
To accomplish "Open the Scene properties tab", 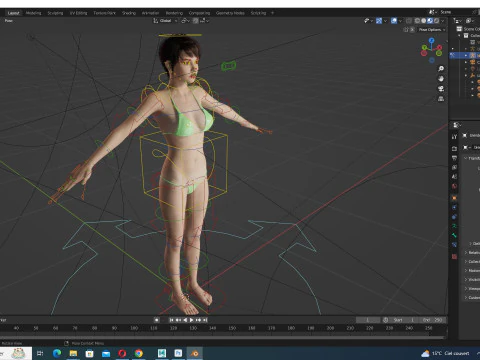I will (x=454, y=177).
